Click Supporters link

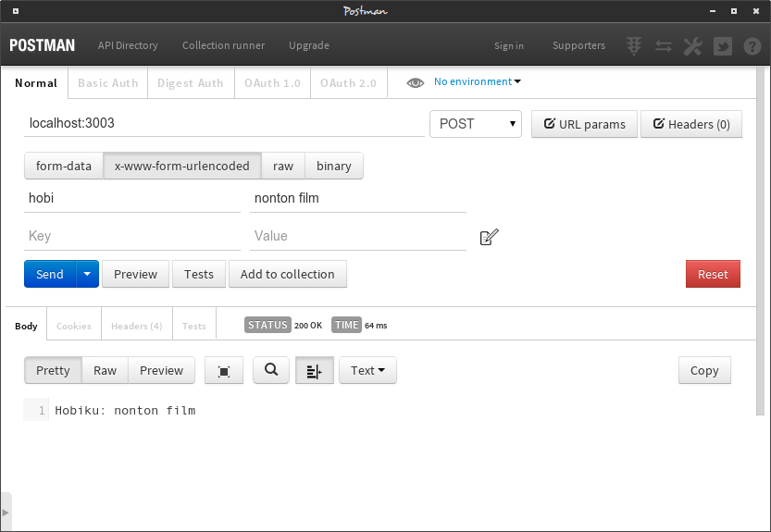pos(578,45)
